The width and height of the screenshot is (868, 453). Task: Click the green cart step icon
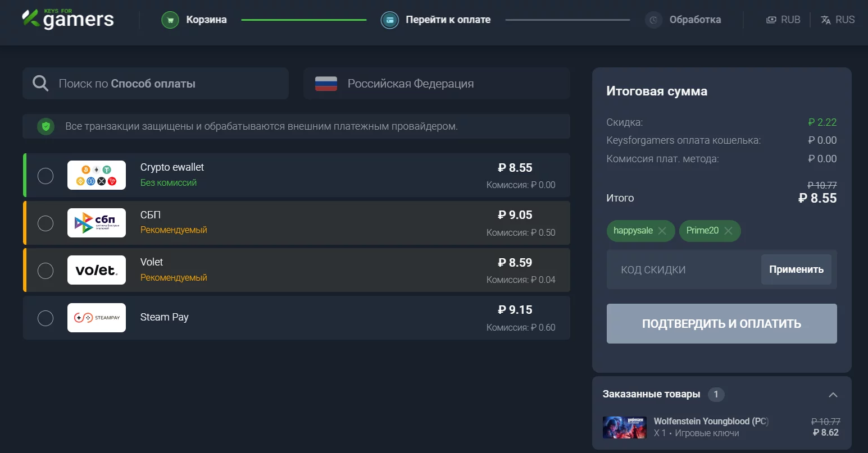170,20
